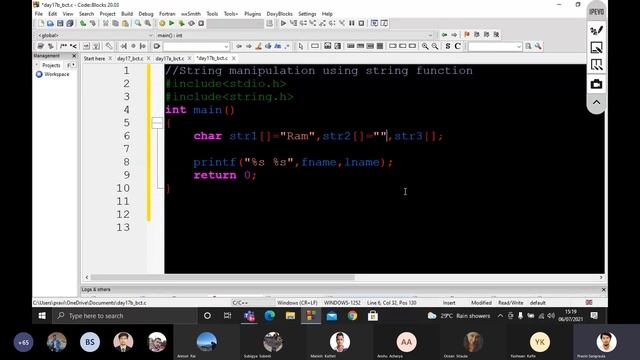Click the green Run icon
This screenshot has width=640, height=360.
point(172,24)
